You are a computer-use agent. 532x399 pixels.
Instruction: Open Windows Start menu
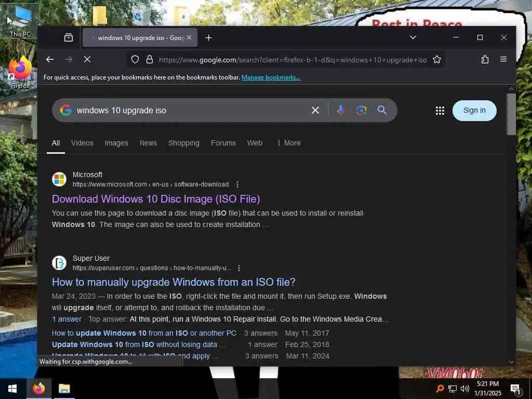[12, 389]
